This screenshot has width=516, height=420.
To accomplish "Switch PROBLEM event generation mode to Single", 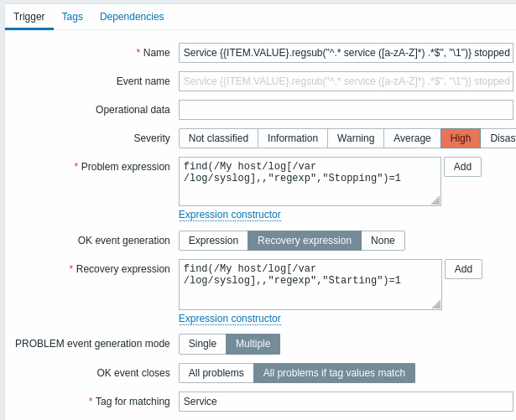I will 202,344.
